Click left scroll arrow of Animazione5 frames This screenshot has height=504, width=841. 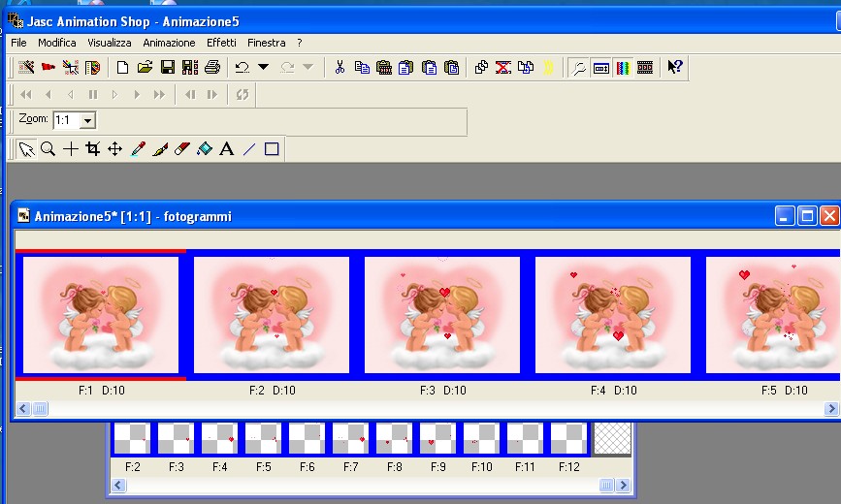(x=23, y=409)
